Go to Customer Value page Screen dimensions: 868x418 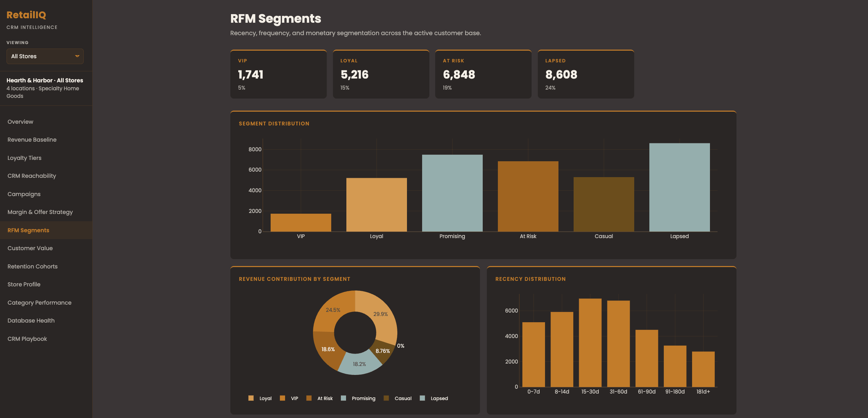coord(46,248)
